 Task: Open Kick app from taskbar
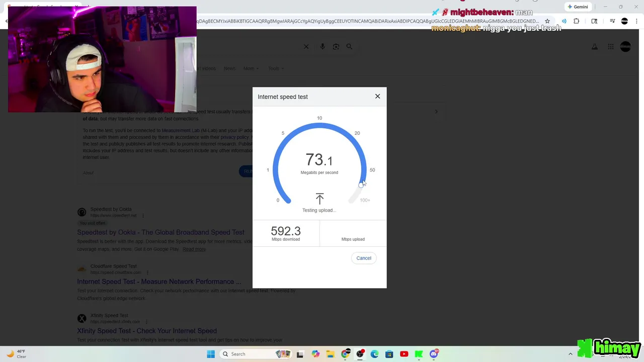419,354
